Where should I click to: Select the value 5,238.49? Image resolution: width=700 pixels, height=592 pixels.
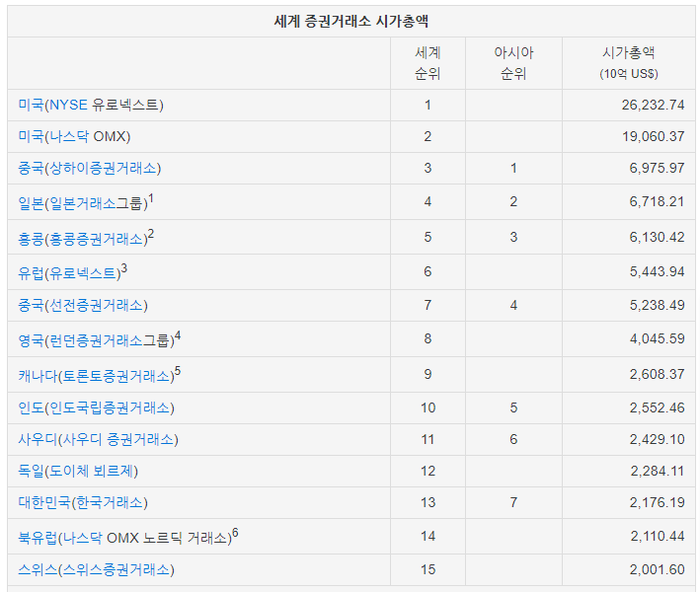click(x=657, y=305)
